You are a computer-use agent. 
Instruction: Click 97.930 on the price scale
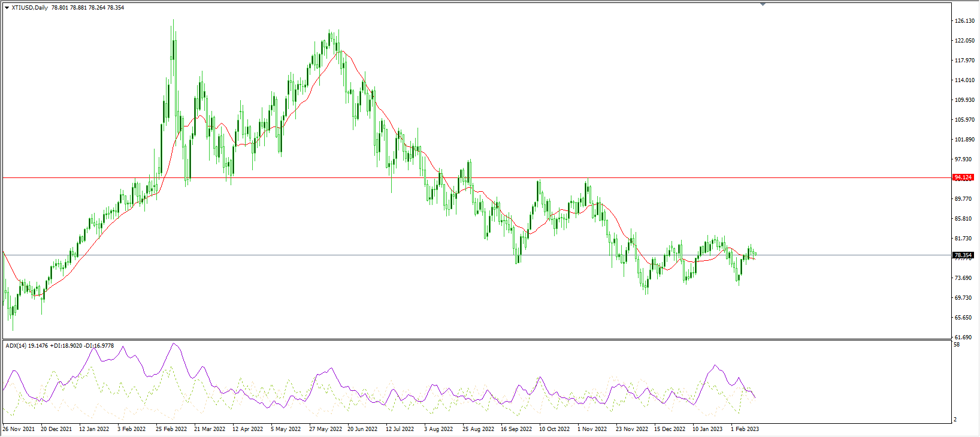click(964, 159)
